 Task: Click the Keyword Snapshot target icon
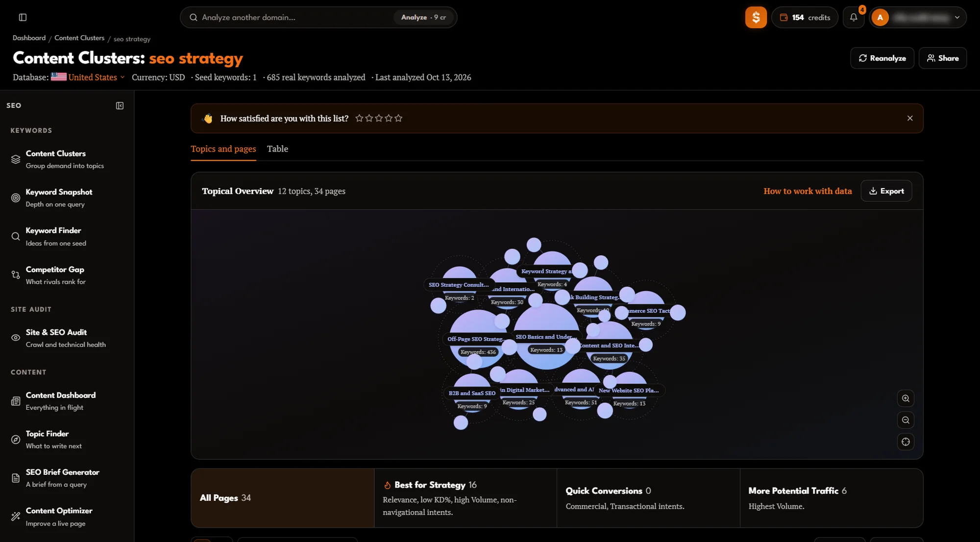[16, 198]
